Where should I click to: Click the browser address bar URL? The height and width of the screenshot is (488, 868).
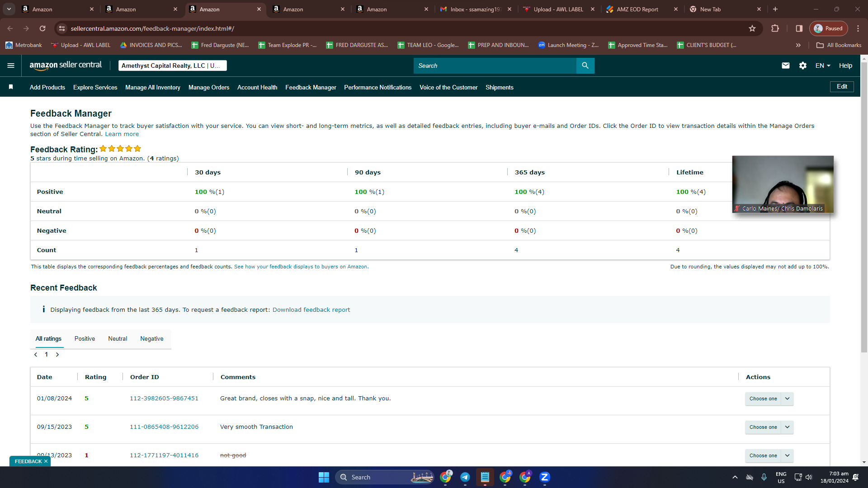152,28
